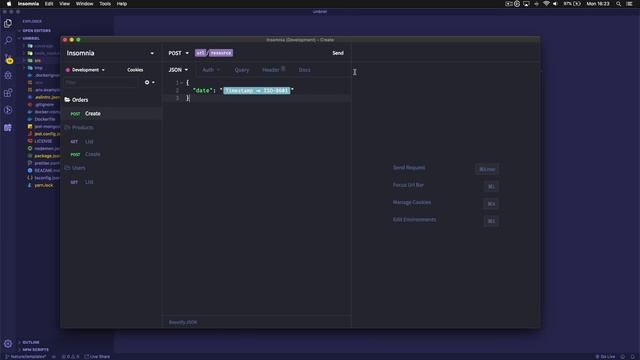The width and height of the screenshot is (640, 360).
Task: Focus the sidebar Filter input field
Action: (x=101, y=82)
